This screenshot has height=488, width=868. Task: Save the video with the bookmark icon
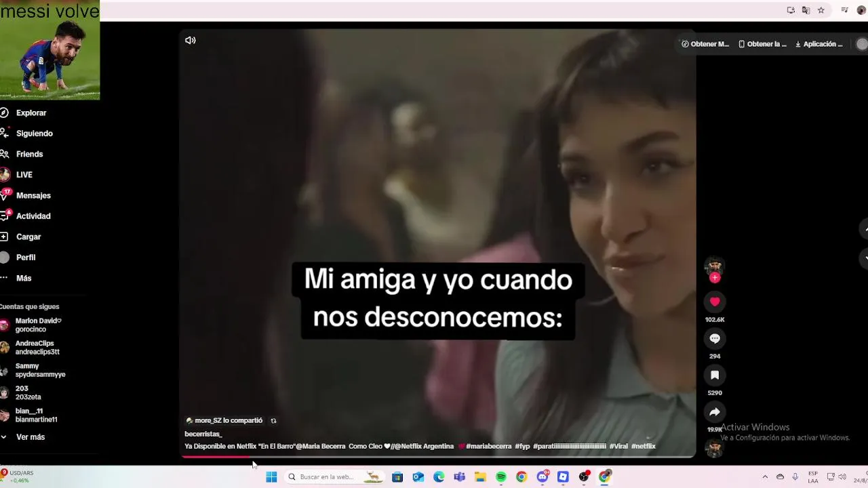click(715, 375)
